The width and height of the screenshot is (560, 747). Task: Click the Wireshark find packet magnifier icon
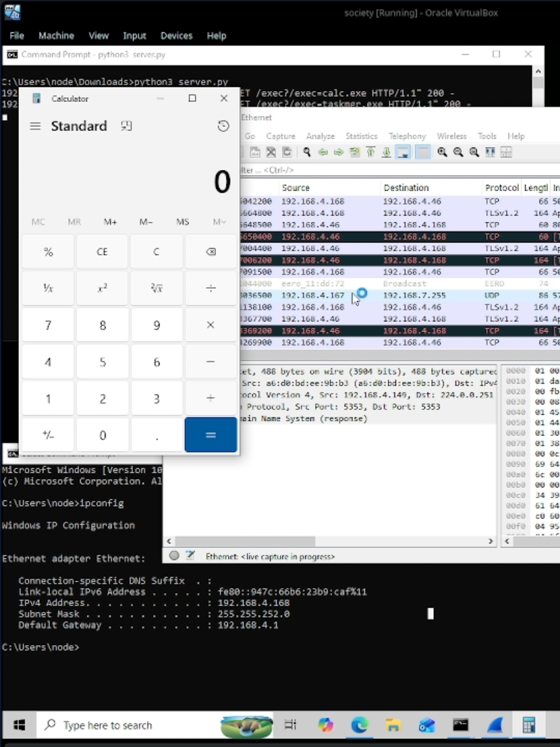307,152
